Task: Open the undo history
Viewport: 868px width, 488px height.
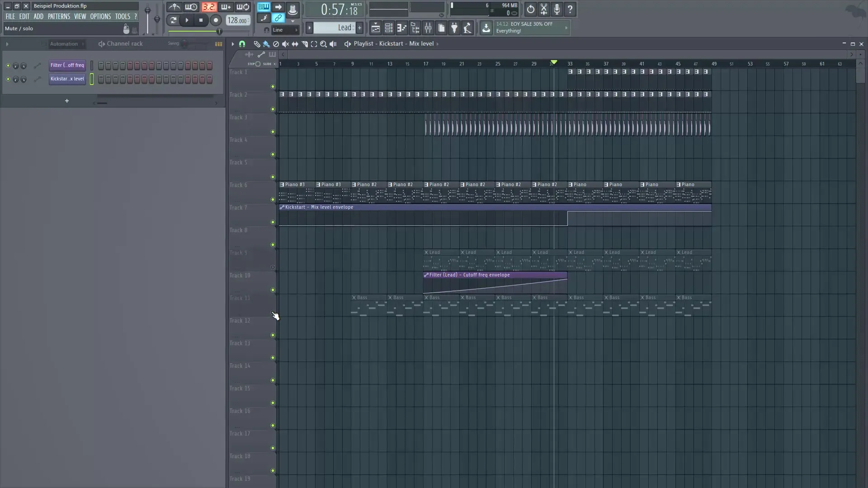Action: pos(531,9)
